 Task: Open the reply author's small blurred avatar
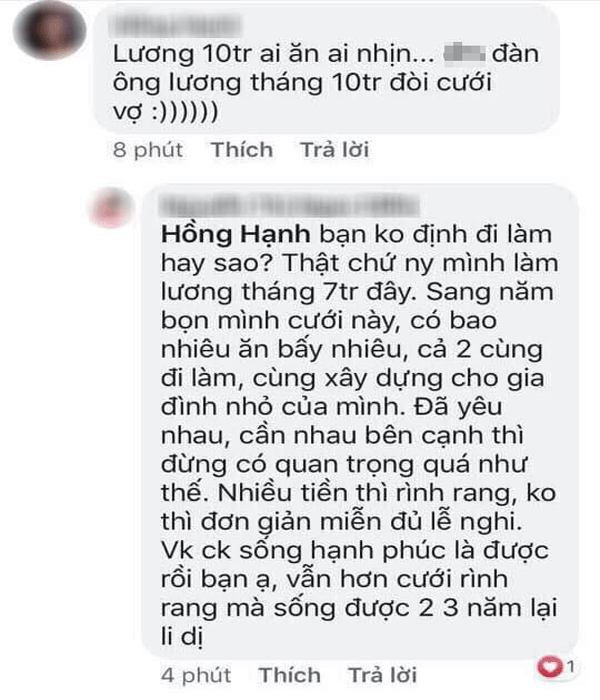coord(112,208)
